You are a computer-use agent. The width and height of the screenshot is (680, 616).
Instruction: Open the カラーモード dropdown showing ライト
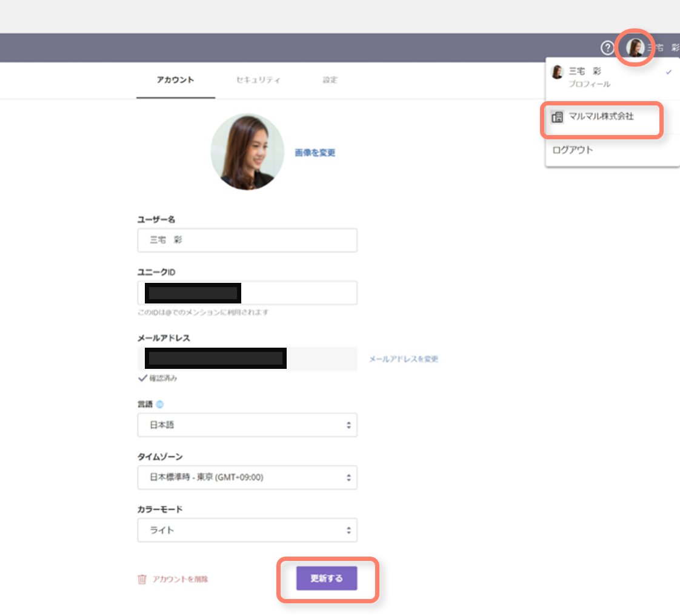(247, 530)
